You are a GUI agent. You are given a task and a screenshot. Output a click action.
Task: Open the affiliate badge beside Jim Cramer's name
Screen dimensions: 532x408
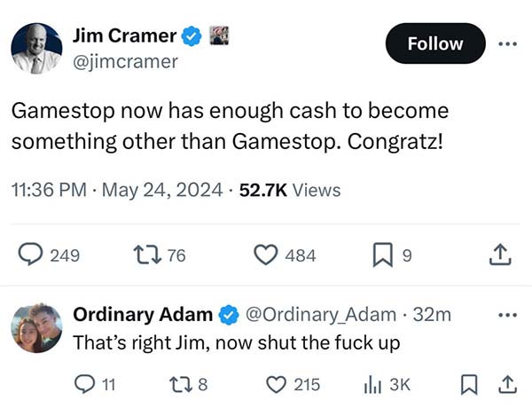coord(219,35)
